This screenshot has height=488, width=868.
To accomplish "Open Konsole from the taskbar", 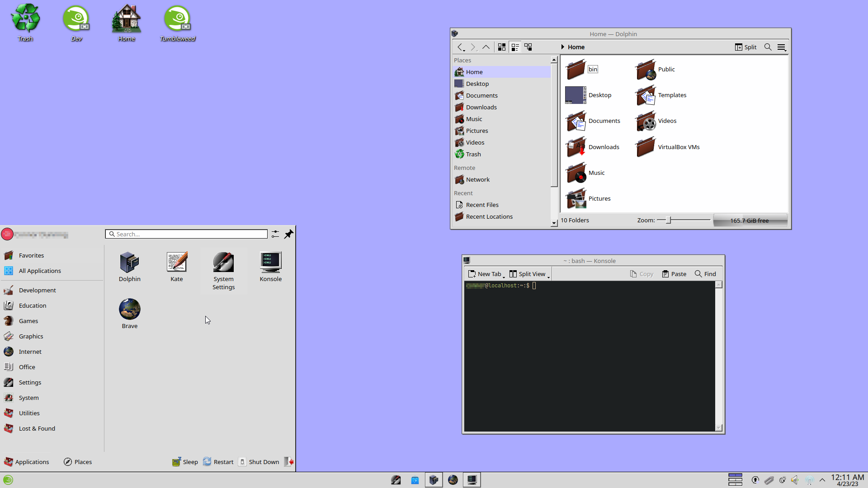I will [x=472, y=480].
